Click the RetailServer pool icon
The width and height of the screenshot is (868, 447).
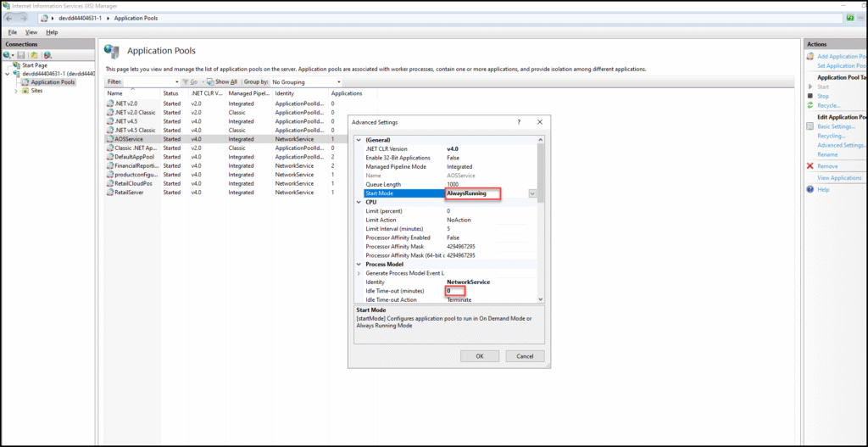[110, 193]
